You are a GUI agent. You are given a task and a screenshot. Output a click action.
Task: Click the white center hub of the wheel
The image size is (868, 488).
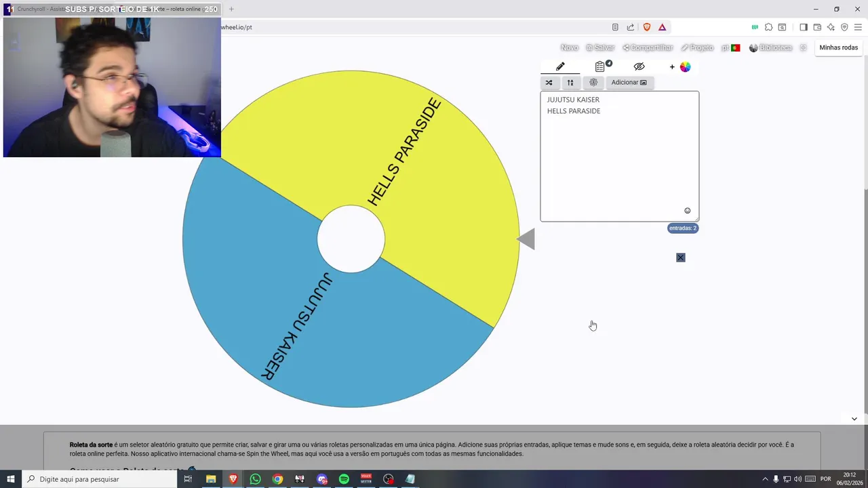(351, 239)
